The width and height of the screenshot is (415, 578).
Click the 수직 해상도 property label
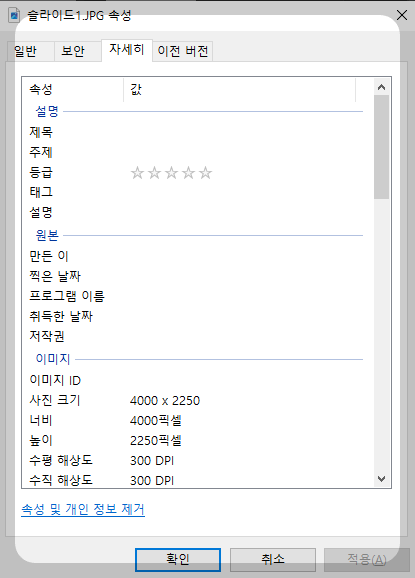[x=61, y=480]
